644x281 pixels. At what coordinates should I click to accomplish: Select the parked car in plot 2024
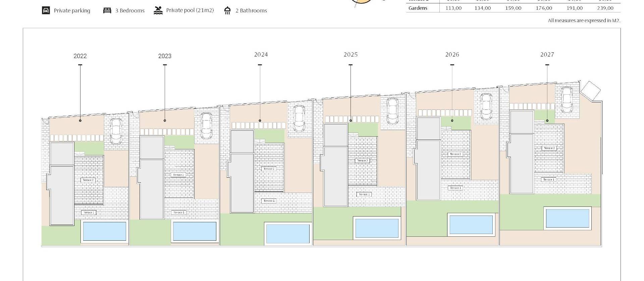(299, 119)
